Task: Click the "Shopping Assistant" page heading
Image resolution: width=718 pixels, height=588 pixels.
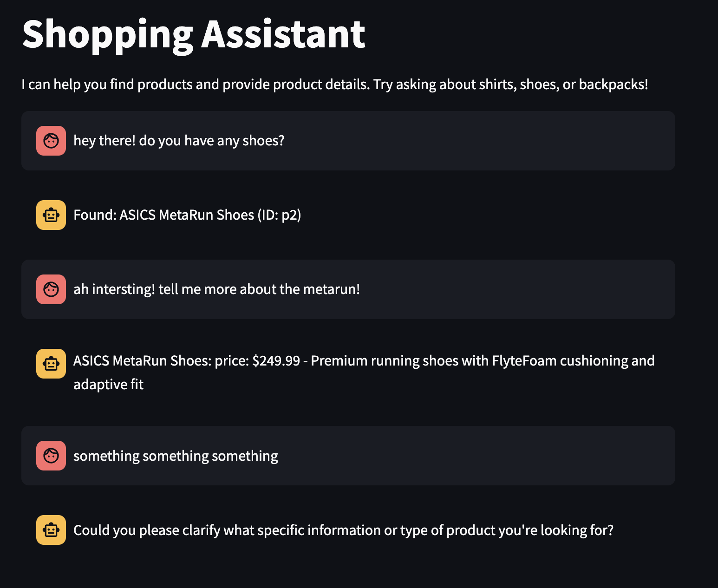Action: tap(194, 34)
